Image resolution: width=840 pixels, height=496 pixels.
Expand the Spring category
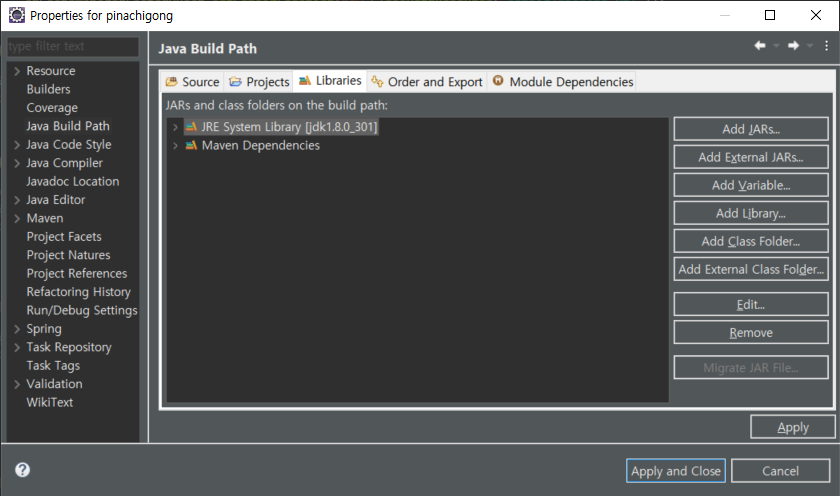[x=17, y=329]
